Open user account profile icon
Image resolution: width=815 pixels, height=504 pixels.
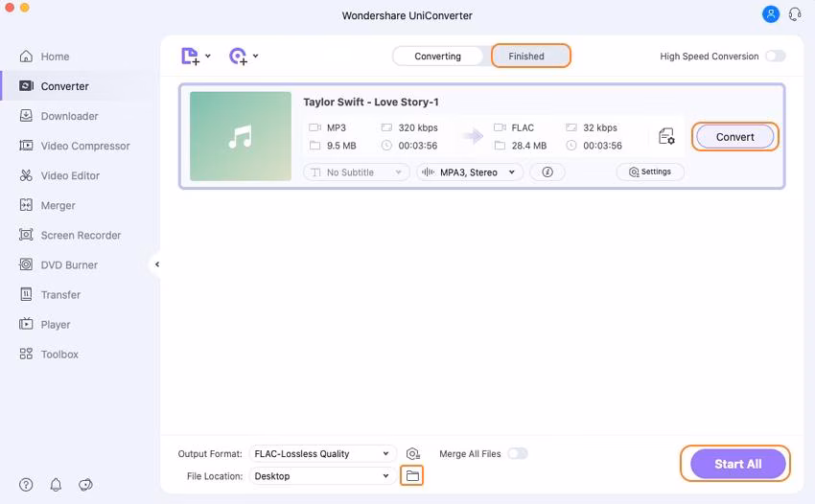click(770, 14)
